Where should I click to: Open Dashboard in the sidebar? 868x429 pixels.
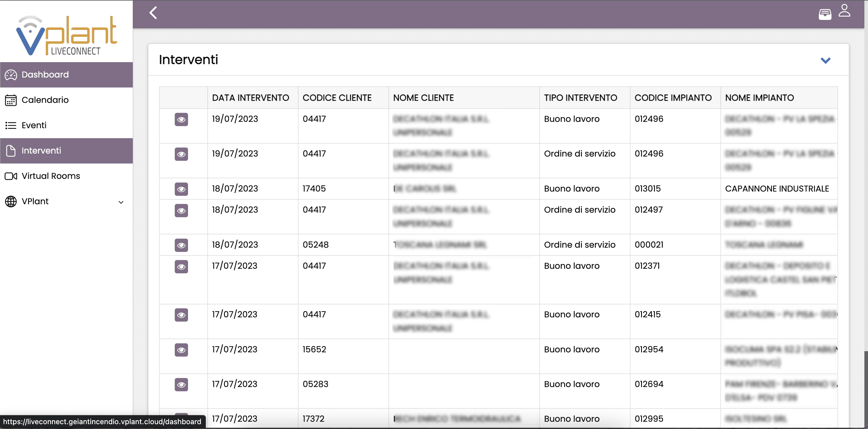pyautogui.click(x=66, y=75)
